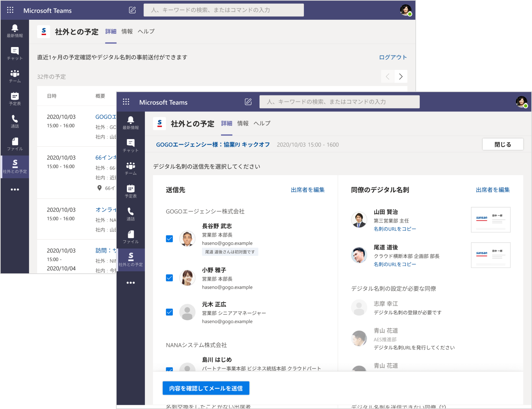Open チーム in back window sidebar
This screenshot has height=409, width=532.
(15, 76)
